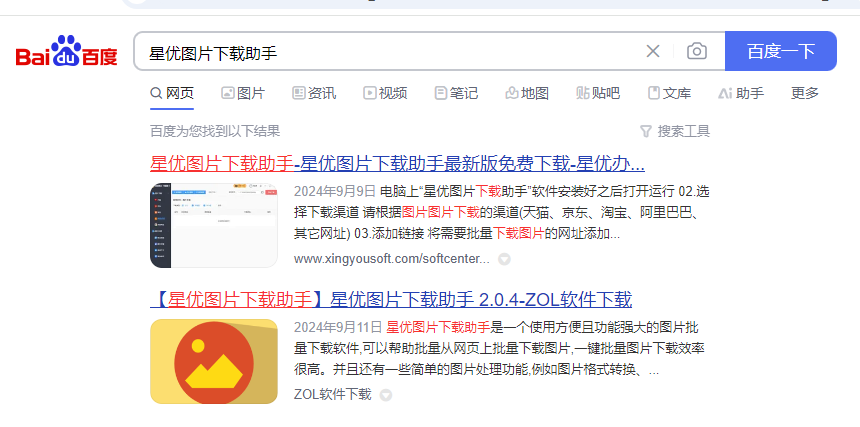Open 搜索工具 filter options
The height and width of the screenshot is (427, 860).
point(675,131)
